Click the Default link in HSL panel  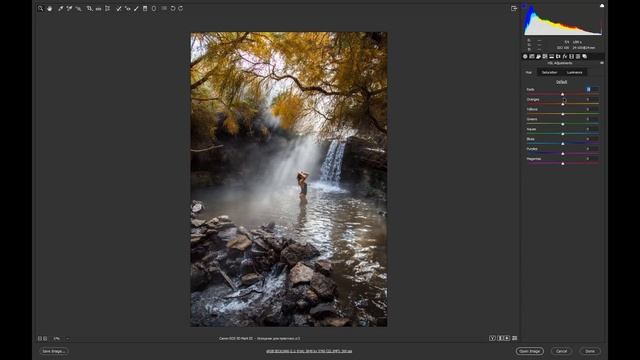[562, 82]
